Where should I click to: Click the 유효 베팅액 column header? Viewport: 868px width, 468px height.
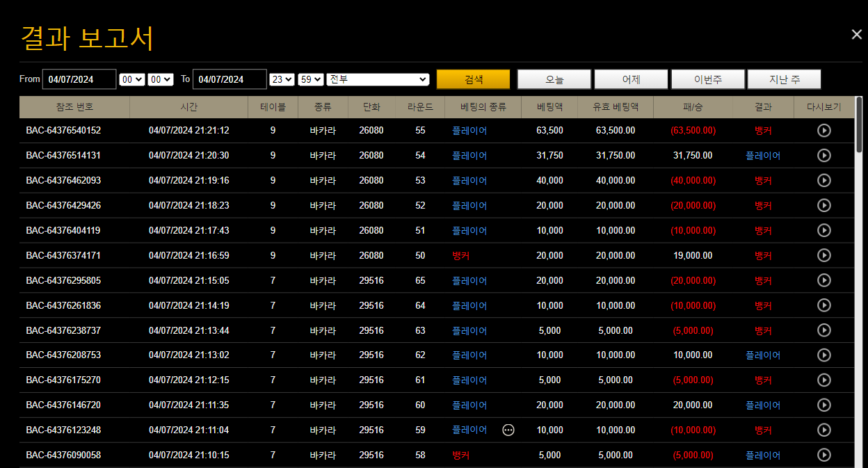coord(616,107)
